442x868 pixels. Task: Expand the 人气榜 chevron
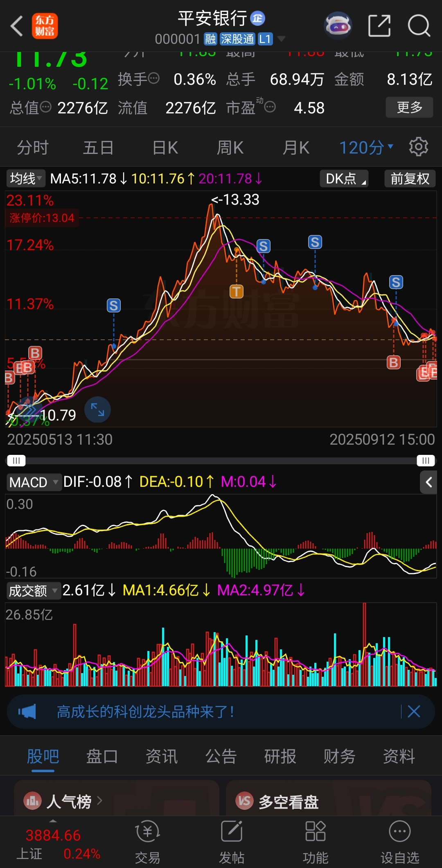click(99, 800)
